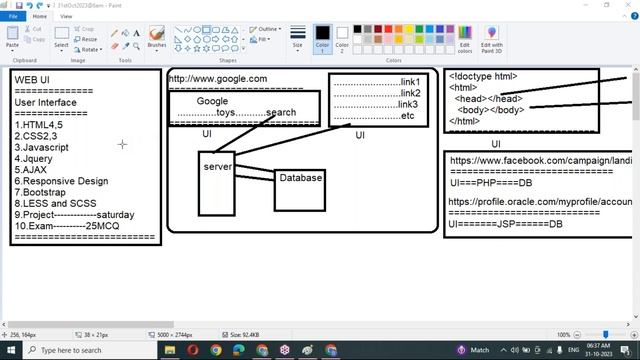Pick the purple color swatch

click(450, 29)
